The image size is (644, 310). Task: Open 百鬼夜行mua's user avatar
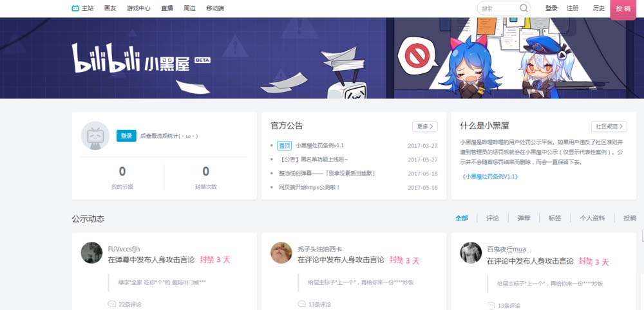[471, 253]
